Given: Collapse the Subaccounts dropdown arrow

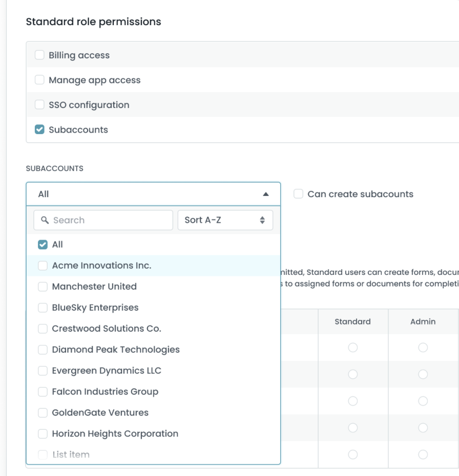Looking at the screenshot, I should point(265,194).
